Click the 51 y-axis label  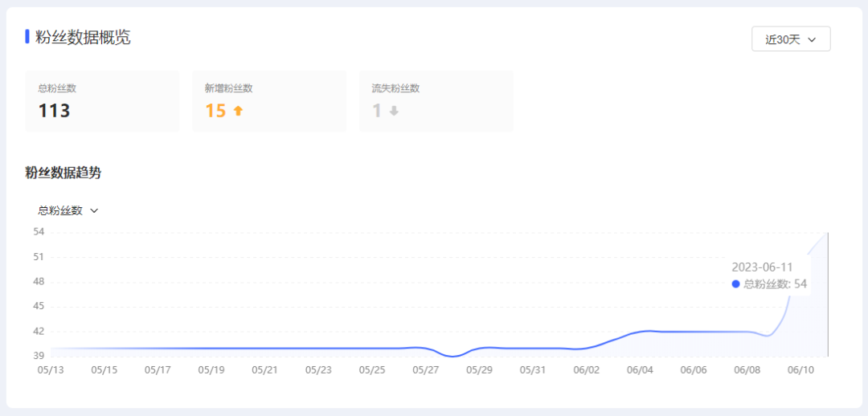(x=39, y=257)
